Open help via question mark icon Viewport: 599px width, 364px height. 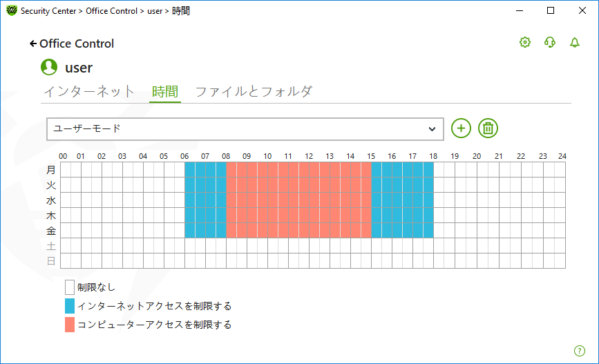click(x=580, y=351)
